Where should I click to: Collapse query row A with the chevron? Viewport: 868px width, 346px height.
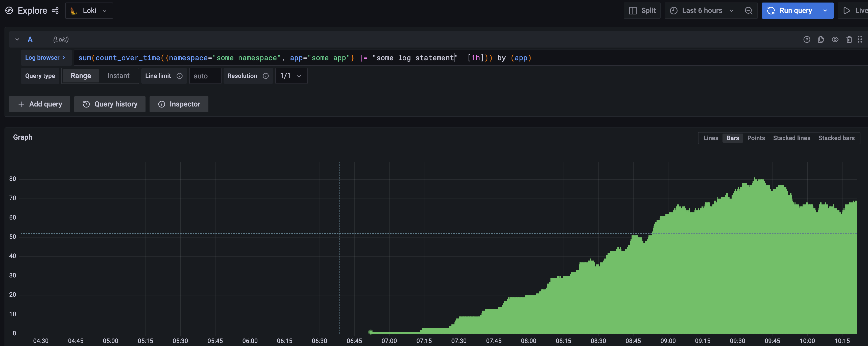pos(17,39)
